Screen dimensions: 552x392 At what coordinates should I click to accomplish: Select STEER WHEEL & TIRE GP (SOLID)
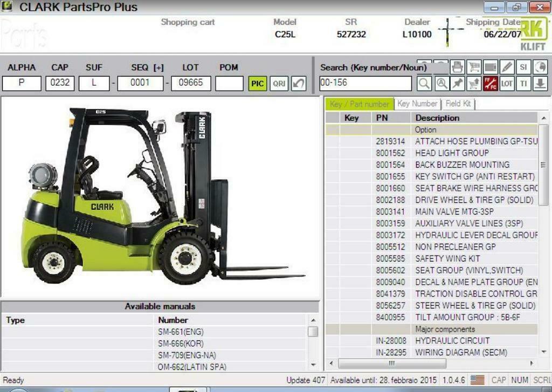432,306
